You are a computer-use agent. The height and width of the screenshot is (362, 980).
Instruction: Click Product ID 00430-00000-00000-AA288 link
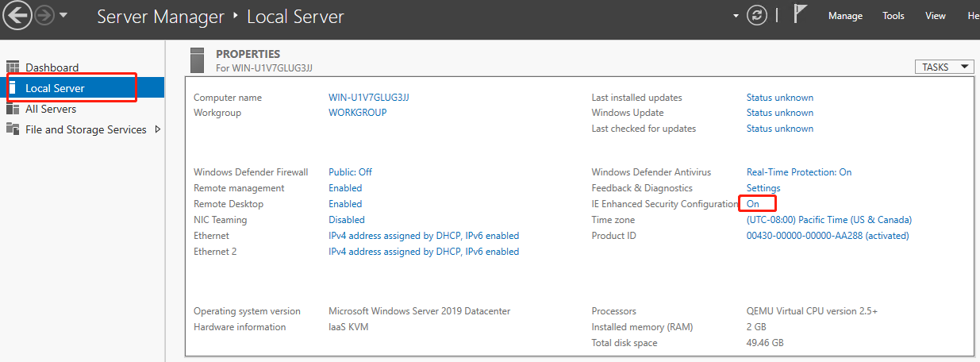click(828, 236)
